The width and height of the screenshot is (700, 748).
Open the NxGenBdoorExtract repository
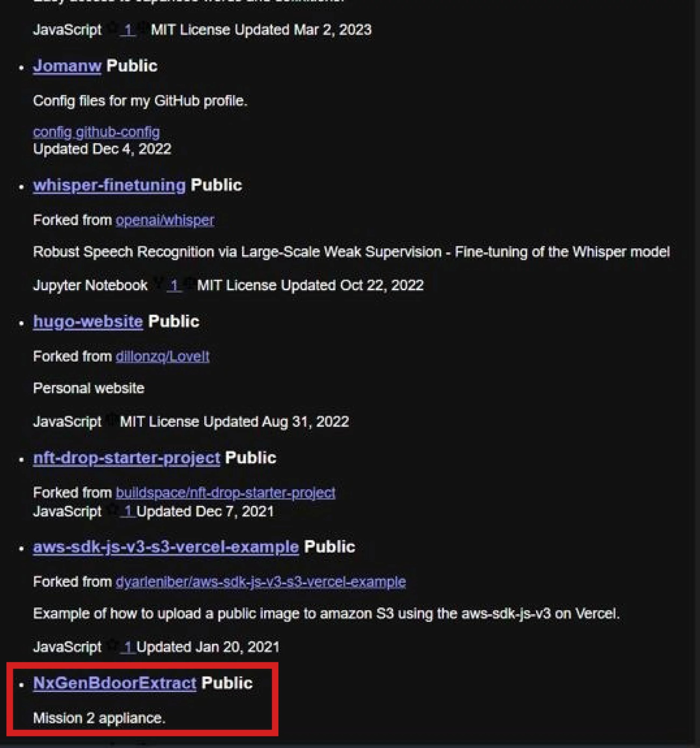(115, 683)
